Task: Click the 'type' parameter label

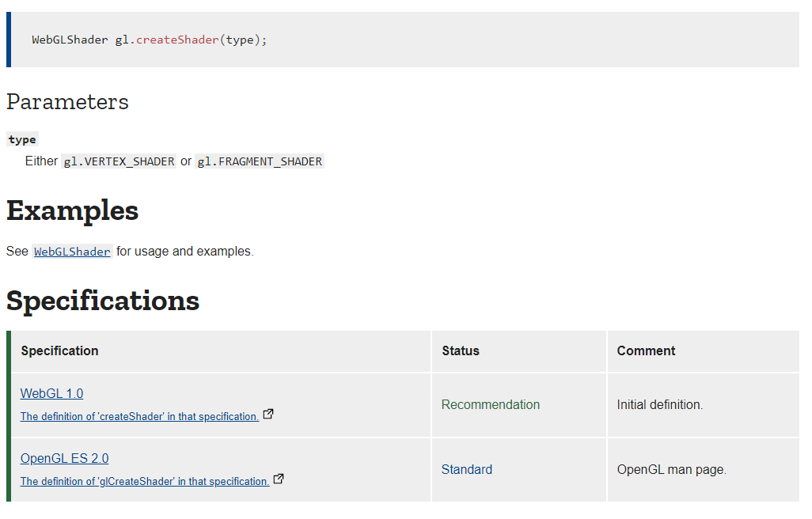Action: pos(22,139)
